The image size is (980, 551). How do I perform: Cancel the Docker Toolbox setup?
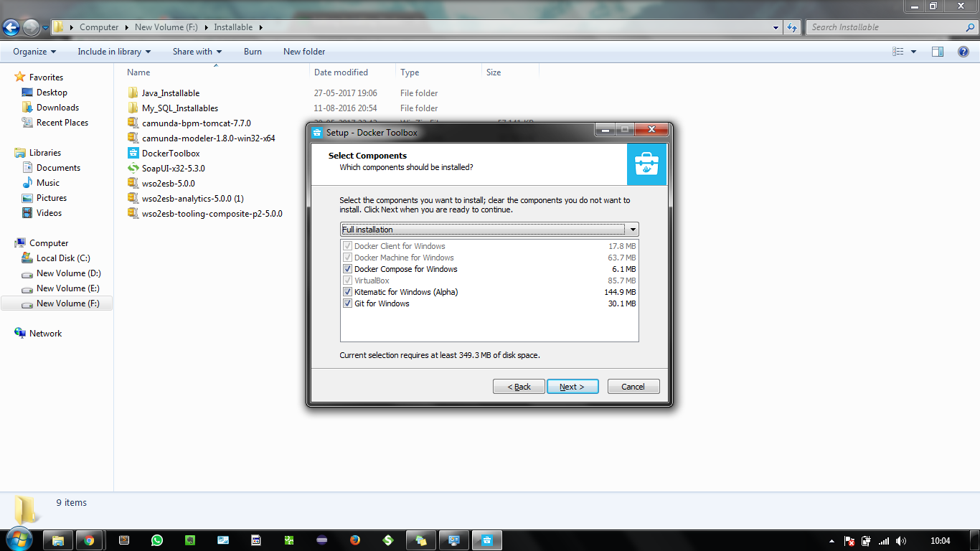633,386
